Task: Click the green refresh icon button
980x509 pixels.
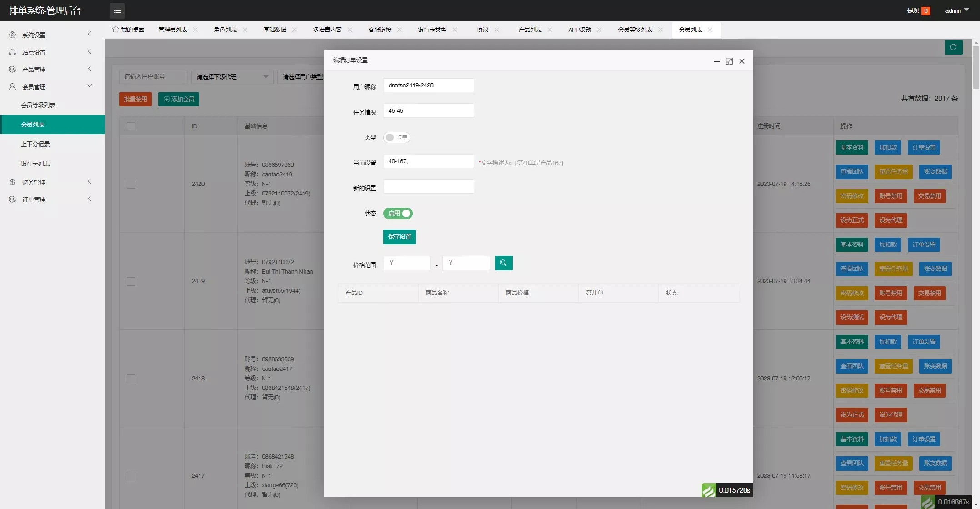Action: tap(953, 47)
